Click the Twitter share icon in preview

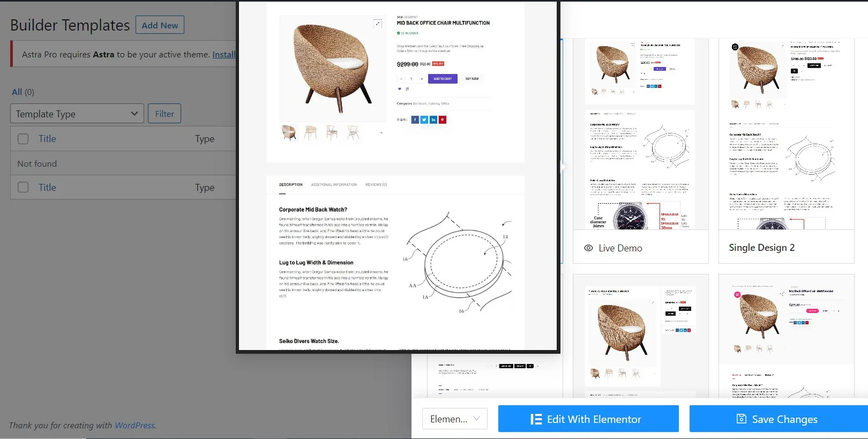[424, 120]
